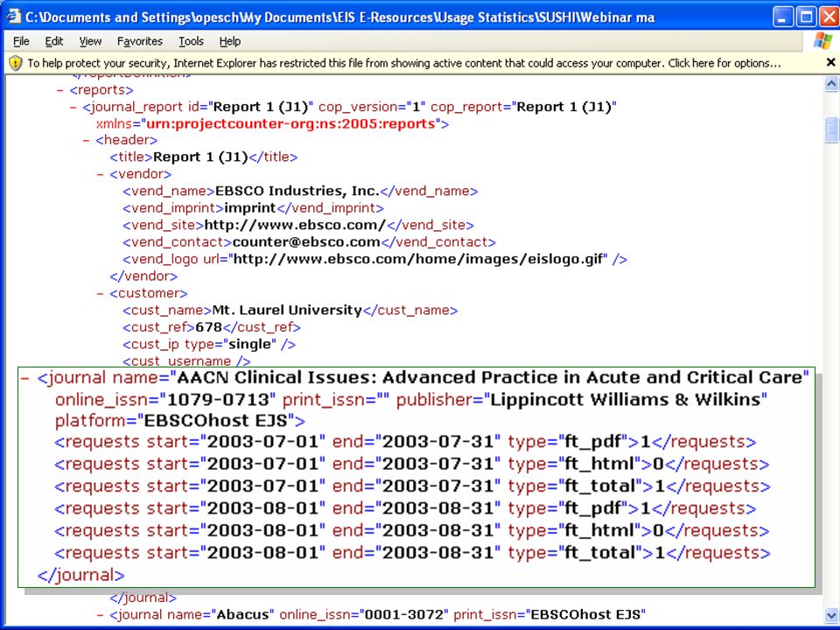The image size is (840, 630).
Task: Click the vend_logo url eislogo.gif line
Action: point(375,259)
